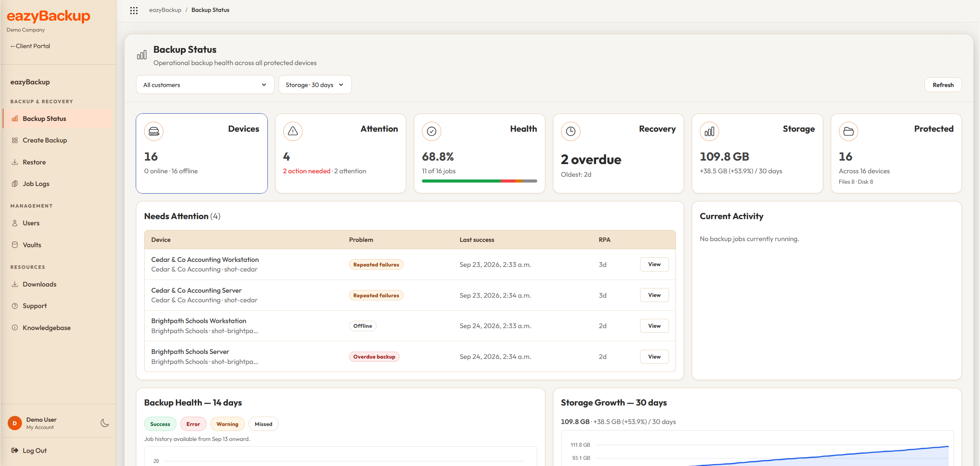Click the Backup Status sidebar icon

(15, 119)
